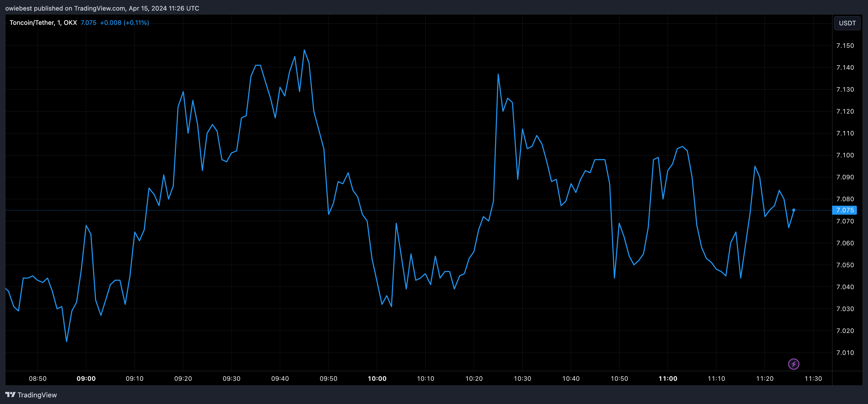Click the 7.150 price scale label
Screen dimensions: 868x404
click(845, 45)
